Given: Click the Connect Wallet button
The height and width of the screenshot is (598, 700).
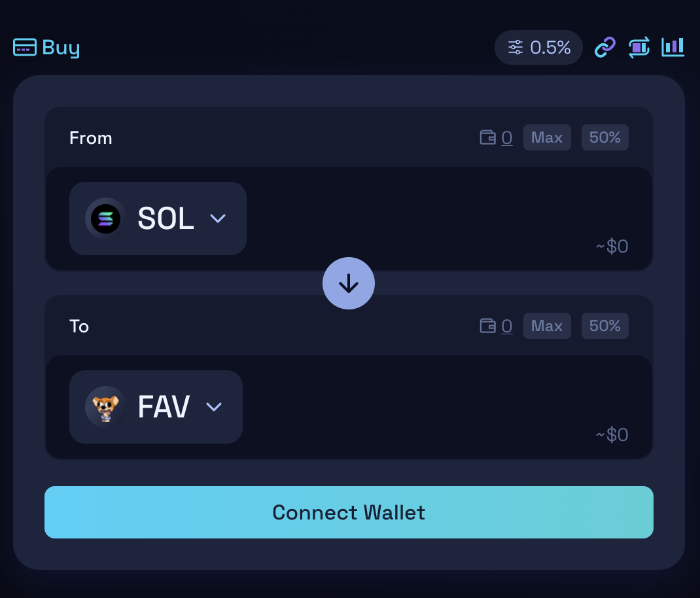Looking at the screenshot, I should pyautogui.click(x=349, y=512).
